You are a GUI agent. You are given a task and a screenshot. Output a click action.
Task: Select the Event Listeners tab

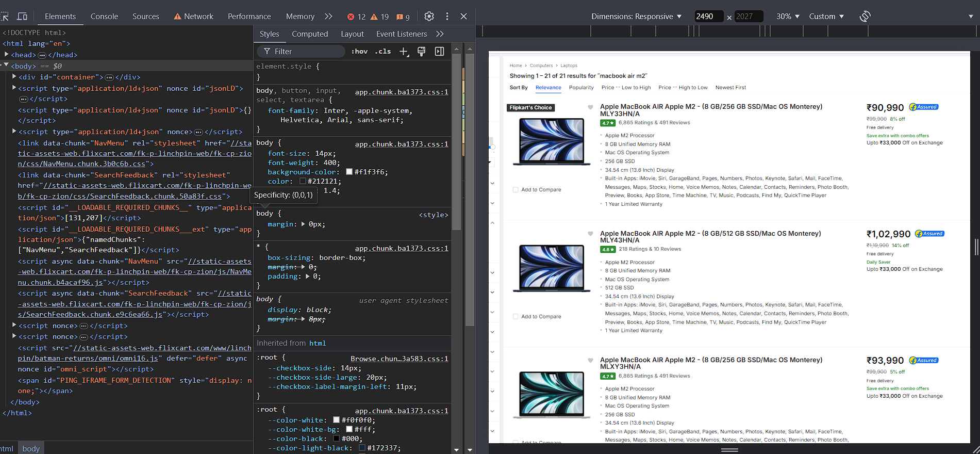[402, 34]
